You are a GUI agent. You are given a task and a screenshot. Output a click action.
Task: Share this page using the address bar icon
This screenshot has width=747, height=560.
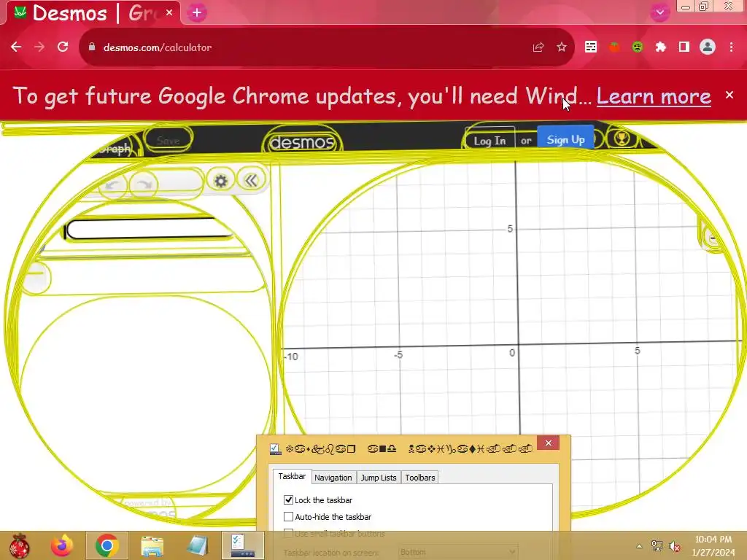tap(538, 47)
